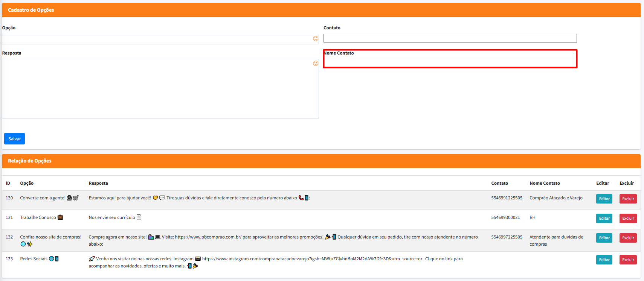The width and height of the screenshot is (644, 281).
Task: Edit the Trabalhe Conosco option
Action: point(604,218)
